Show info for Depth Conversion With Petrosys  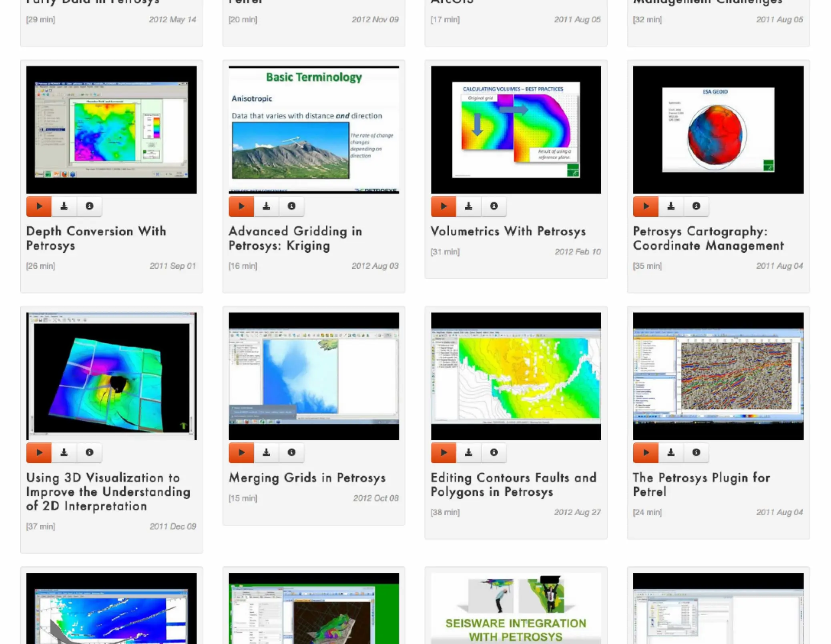pyautogui.click(x=89, y=206)
